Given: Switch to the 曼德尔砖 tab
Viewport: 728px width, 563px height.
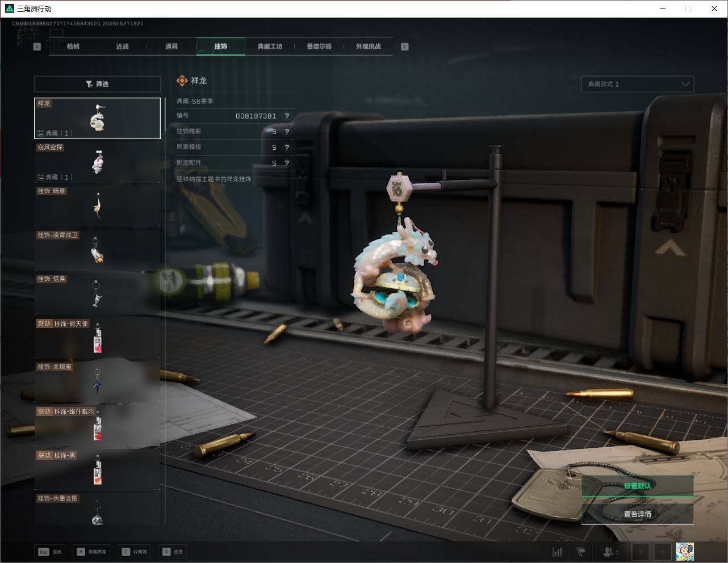Looking at the screenshot, I should point(319,47).
